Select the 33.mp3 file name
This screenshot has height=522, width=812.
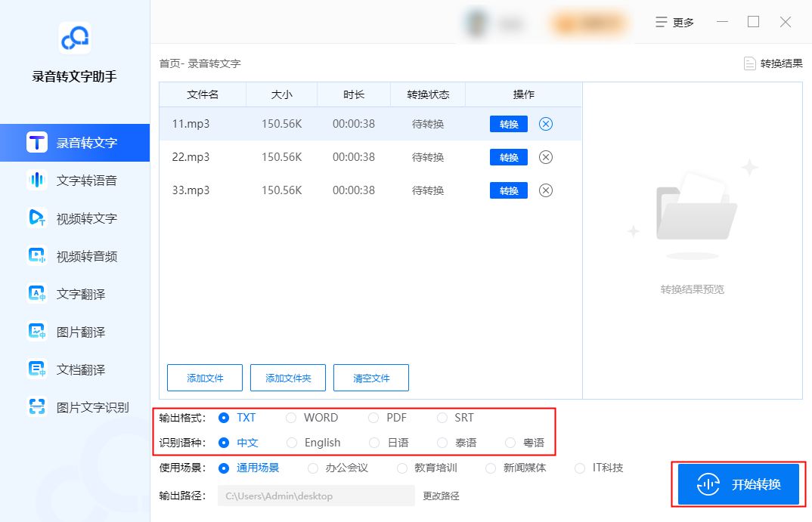click(191, 190)
